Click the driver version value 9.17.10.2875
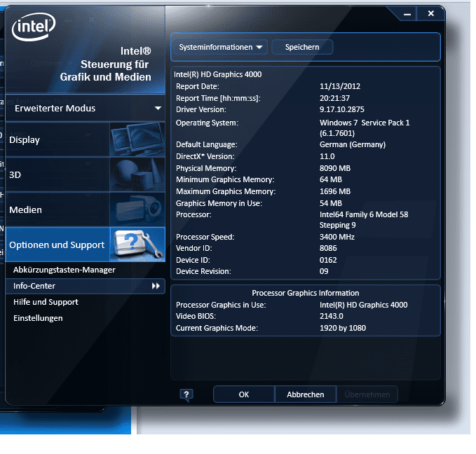Image resolution: width=476 pixels, height=454 pixels. [x=342, y=109]
